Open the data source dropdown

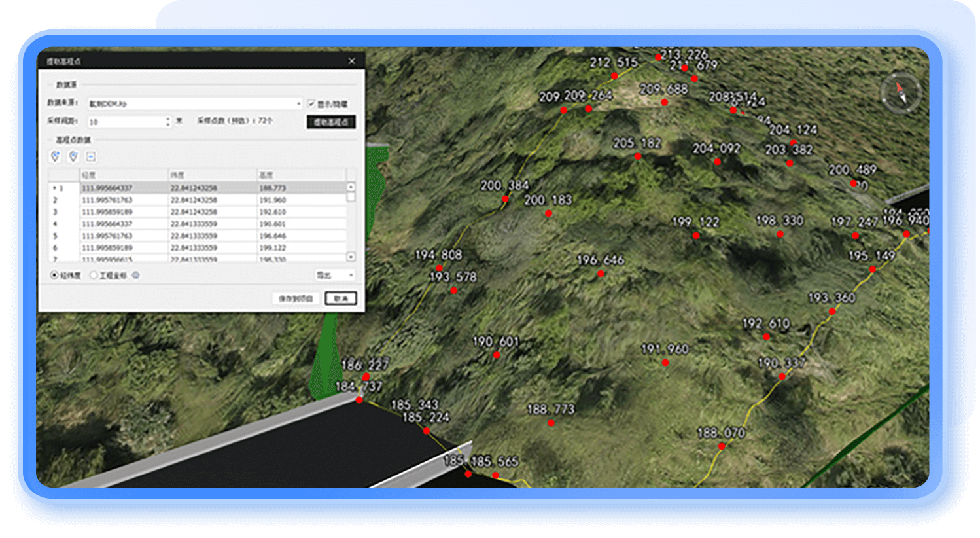point(298,104)
